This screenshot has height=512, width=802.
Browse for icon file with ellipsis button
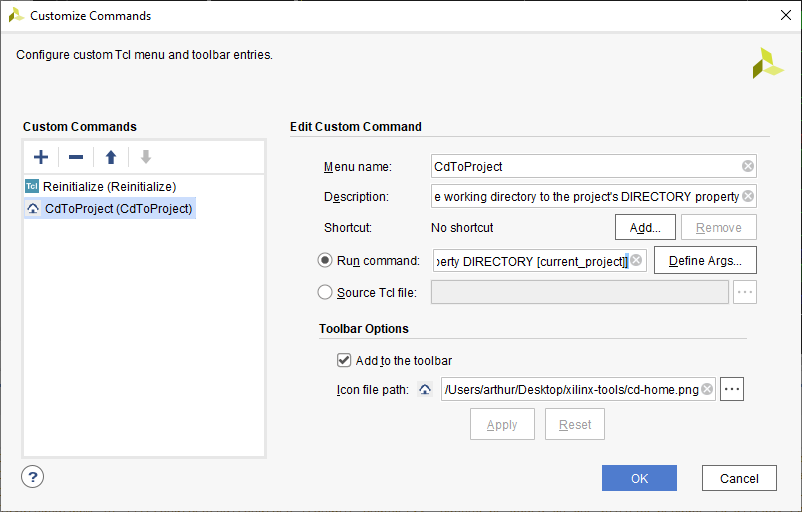click(732, 390)
